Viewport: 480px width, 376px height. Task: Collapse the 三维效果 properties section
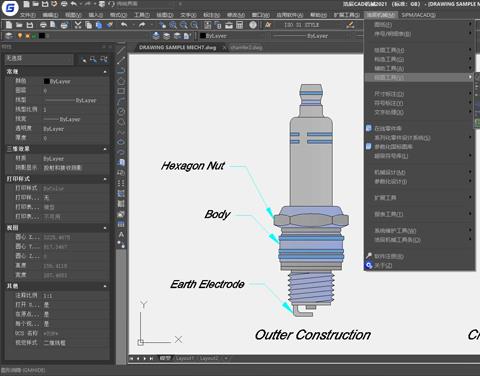[105, 149]
